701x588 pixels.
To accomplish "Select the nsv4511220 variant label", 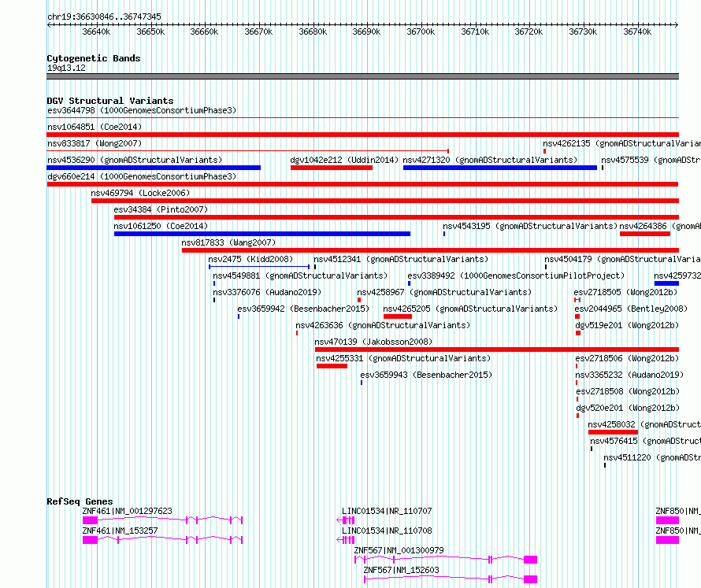I will coord(652,457).
